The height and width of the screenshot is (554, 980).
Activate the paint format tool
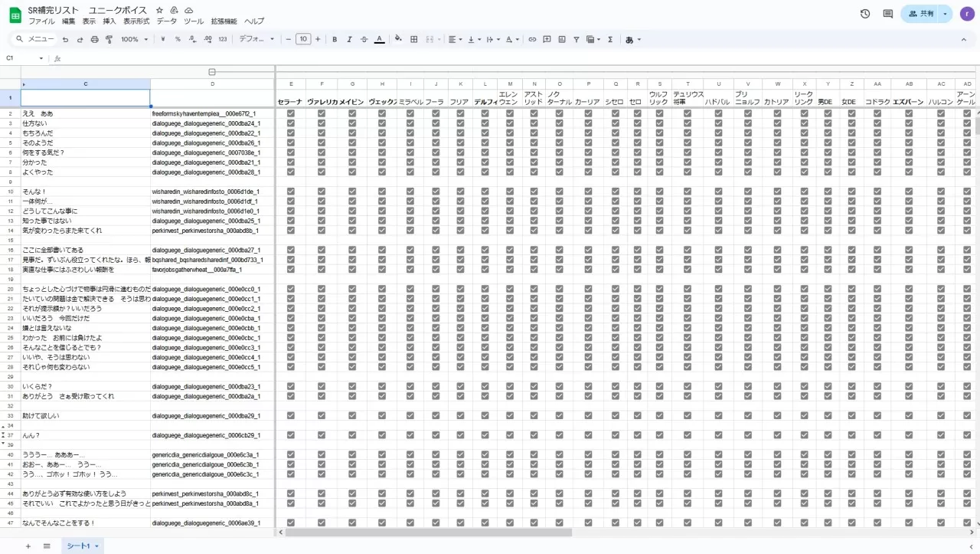(x=109, y=39)
